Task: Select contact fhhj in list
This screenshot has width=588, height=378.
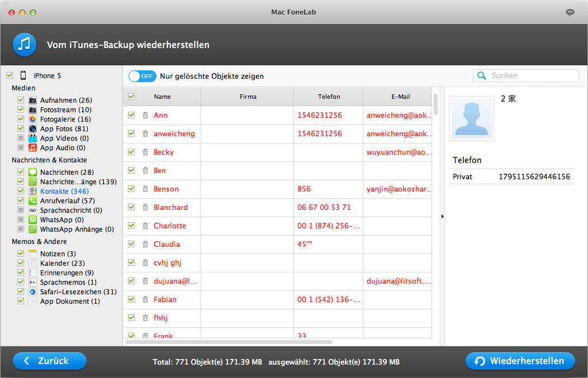Action: (160, 318)
